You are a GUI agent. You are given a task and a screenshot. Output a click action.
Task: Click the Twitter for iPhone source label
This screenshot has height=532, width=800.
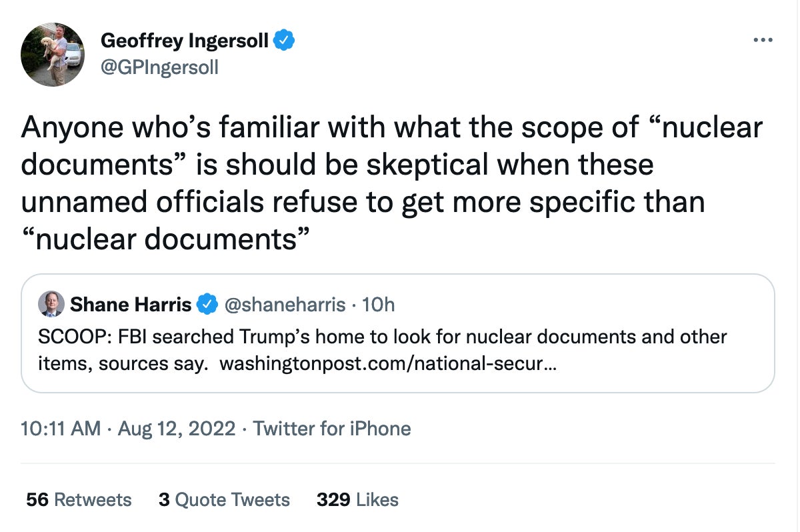tap(332, 428)
